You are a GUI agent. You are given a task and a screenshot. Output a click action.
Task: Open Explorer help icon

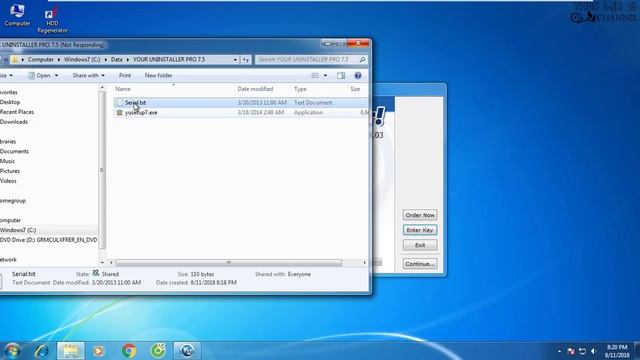(358, 76)
